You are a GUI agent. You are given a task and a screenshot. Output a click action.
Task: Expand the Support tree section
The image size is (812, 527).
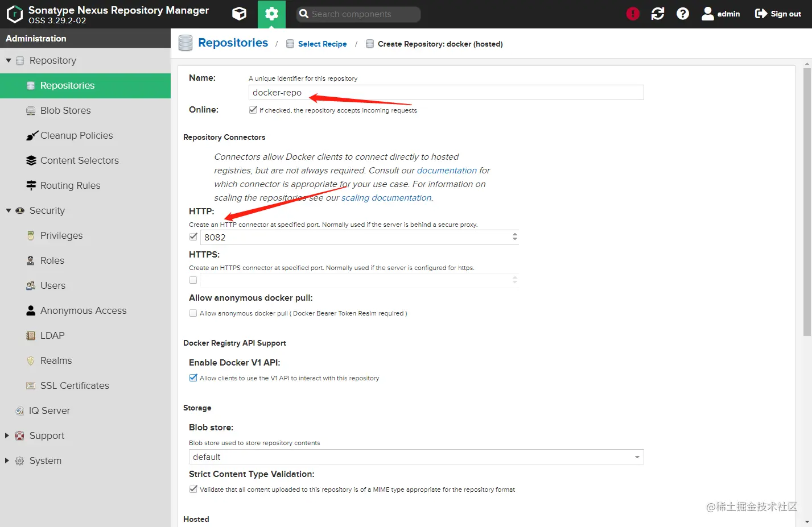click(x=7, y=435)
